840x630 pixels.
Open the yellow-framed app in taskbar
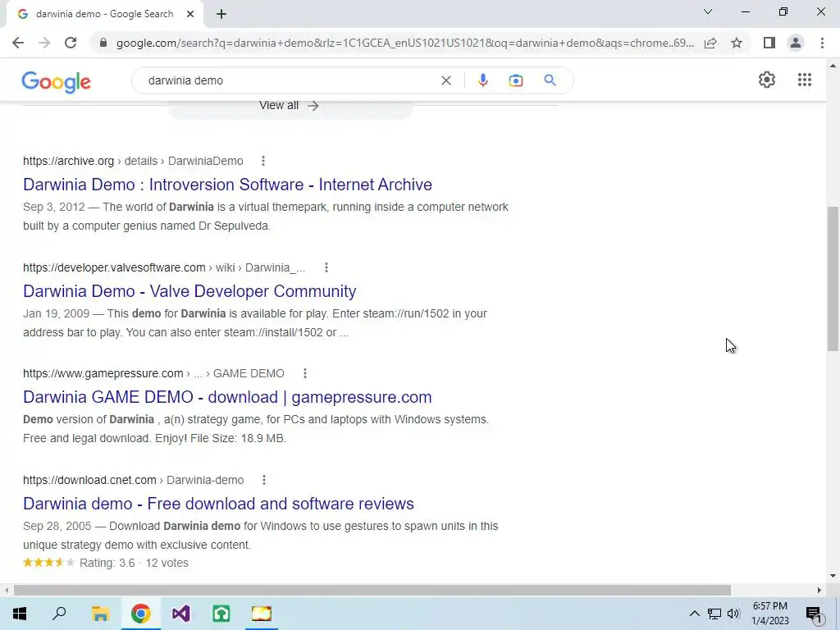point(262,614)
